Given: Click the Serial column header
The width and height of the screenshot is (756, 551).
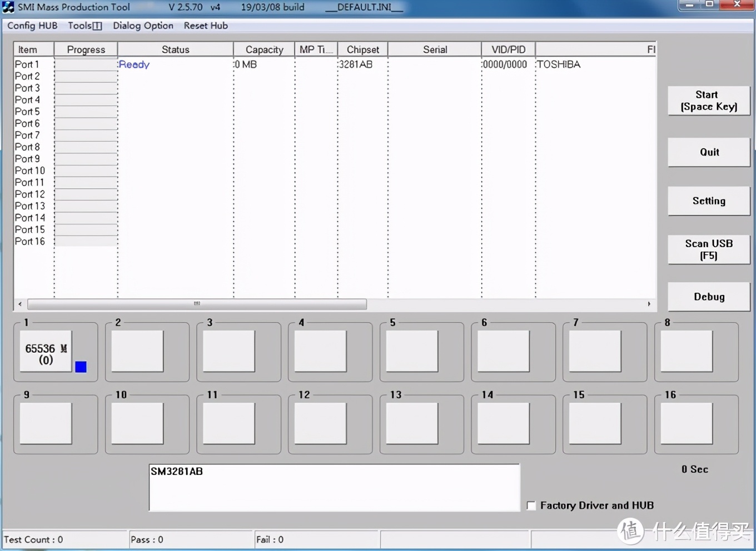Looking at the screenshot, I should [x=435, y=49].
